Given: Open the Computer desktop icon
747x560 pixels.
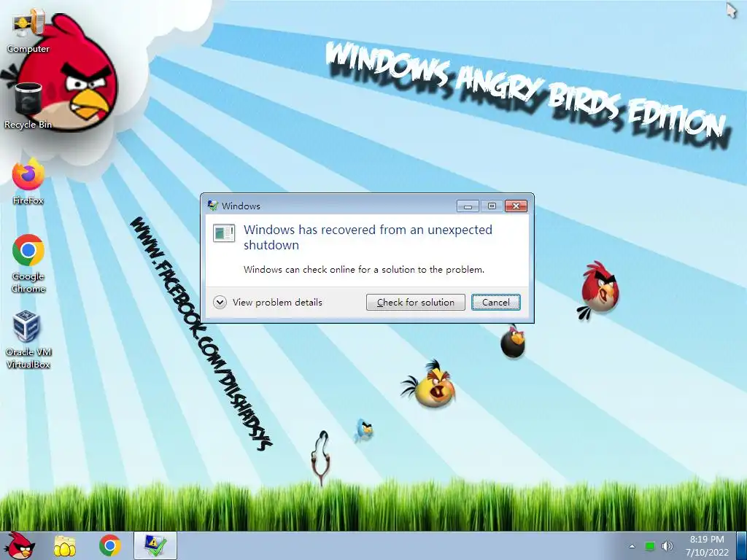Looking at the screenshot, I should point(28,31).
